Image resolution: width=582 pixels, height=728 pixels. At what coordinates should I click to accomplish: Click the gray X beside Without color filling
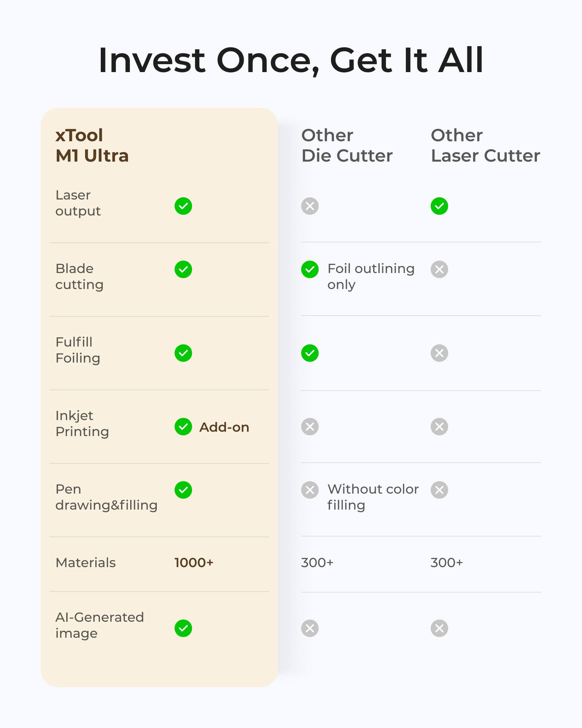click(310, 490)
